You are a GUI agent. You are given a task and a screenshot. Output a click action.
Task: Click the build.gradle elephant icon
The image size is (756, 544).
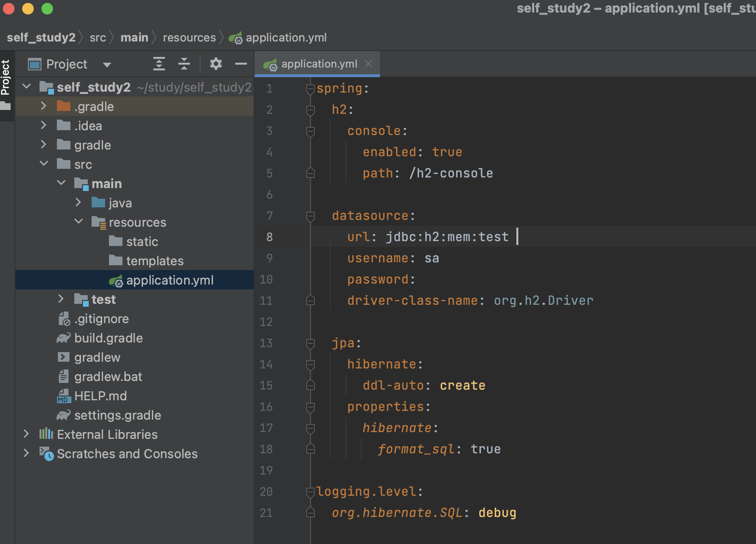64,338
